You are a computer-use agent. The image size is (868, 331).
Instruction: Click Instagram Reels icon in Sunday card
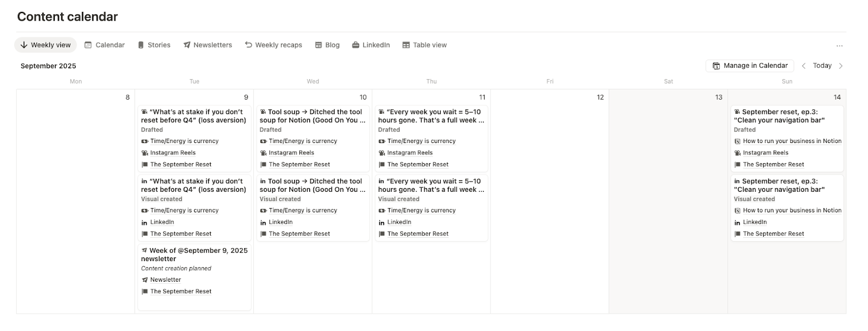[x=737, y=153]
